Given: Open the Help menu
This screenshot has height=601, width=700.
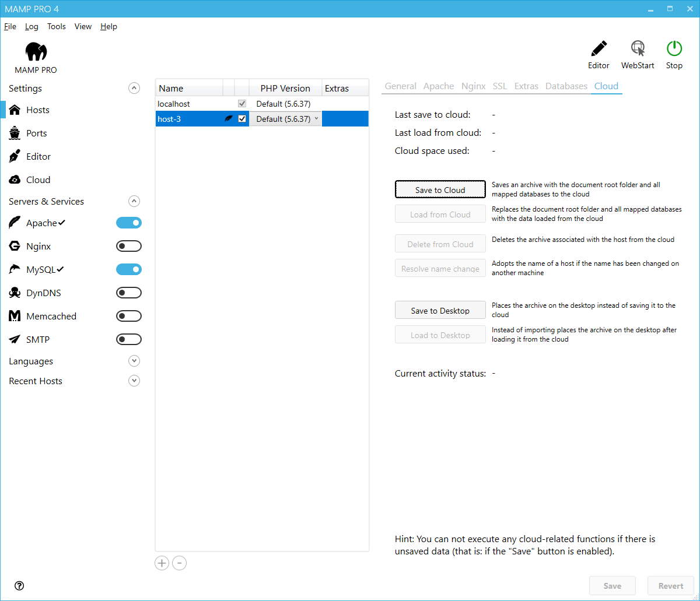Looking at the screenshot, I should 108,26.
